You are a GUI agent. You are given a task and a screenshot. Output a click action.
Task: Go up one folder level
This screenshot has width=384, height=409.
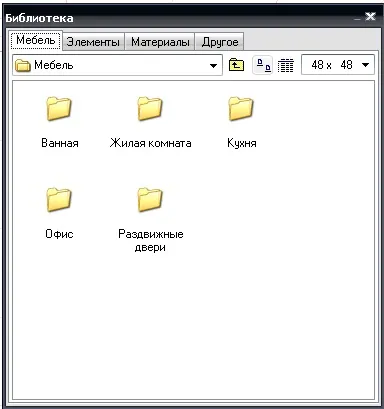coord(236,65)
